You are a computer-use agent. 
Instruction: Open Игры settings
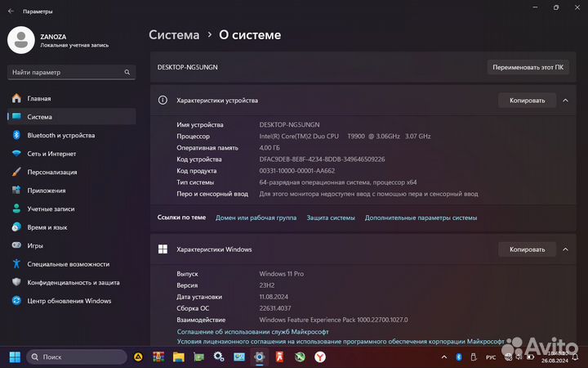click(72, 245)
